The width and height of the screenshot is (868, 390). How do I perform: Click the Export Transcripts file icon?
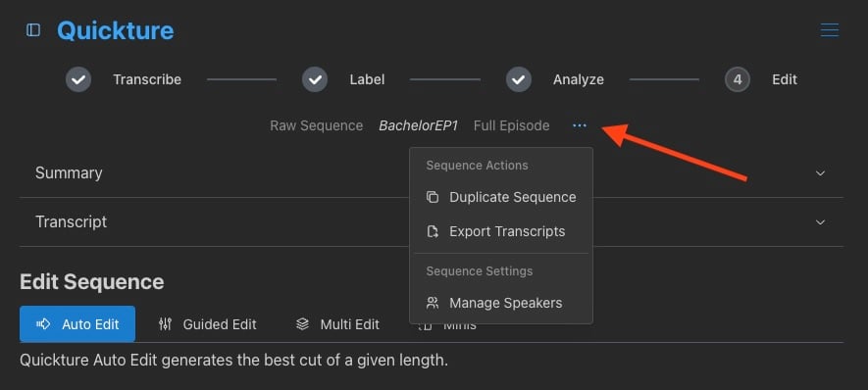click(x=433, y=231)
